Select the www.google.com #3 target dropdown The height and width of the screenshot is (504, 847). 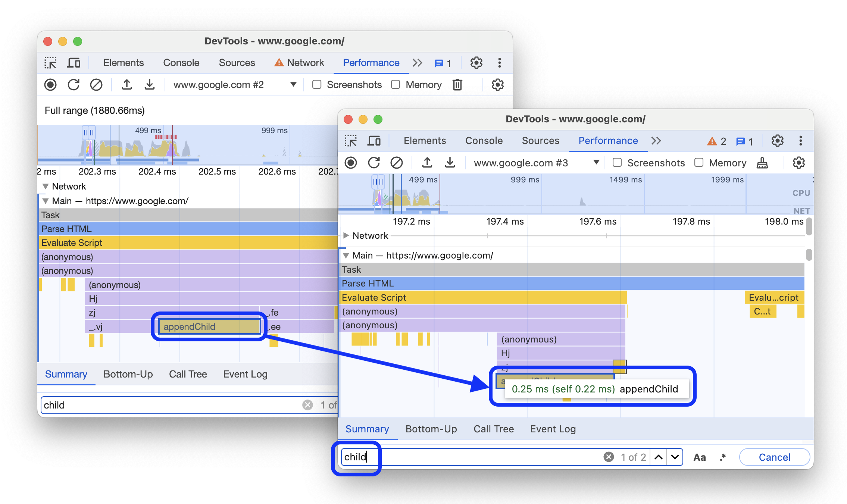pos(536,163)
